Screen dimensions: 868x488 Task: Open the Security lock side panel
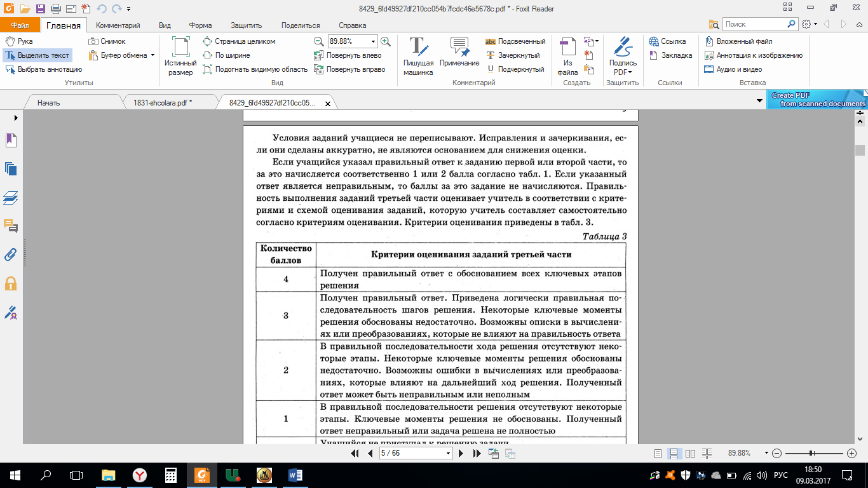coord(11,283)
